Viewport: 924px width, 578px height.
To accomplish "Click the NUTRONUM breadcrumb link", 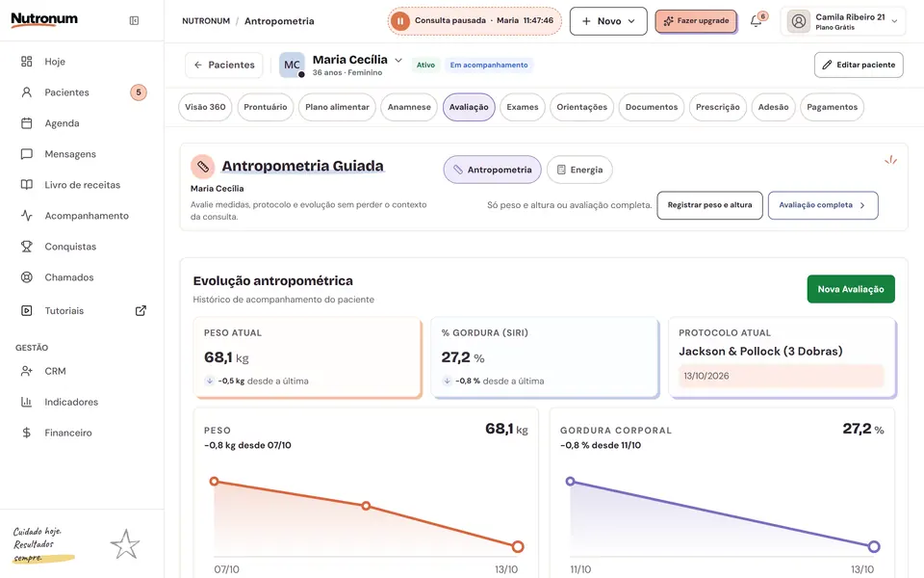I will (206, 21).
